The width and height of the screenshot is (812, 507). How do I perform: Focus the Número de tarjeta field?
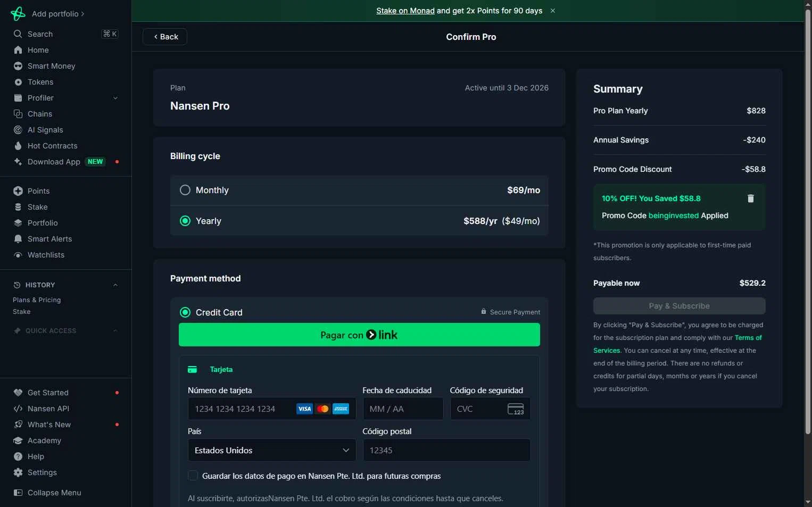coord(272,409)
